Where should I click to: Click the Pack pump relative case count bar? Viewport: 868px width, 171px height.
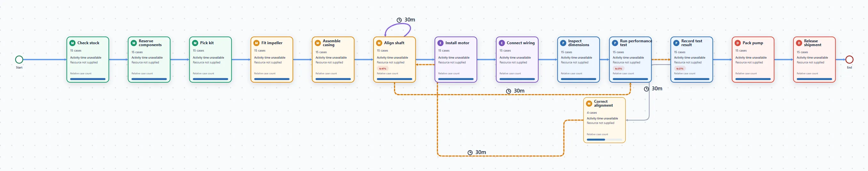753,79
